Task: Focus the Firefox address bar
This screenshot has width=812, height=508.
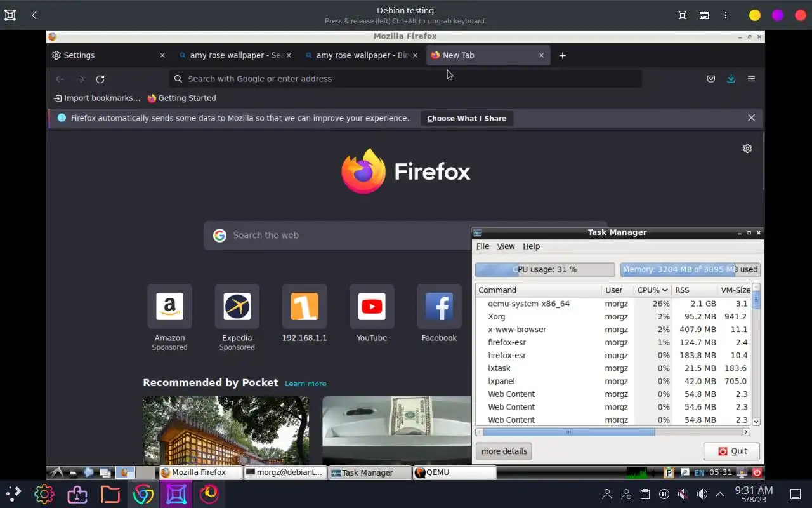Action: [x=406, y=79]
